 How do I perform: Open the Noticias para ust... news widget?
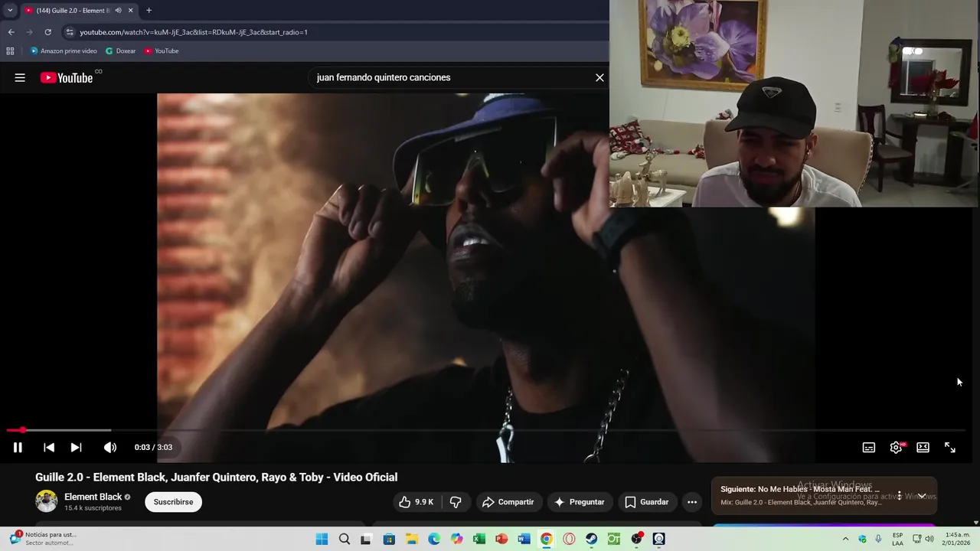coord(44,539)
